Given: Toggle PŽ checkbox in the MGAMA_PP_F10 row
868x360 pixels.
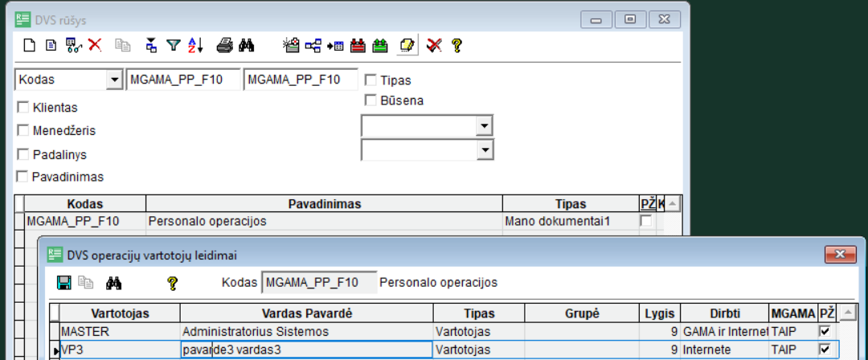Looking at the screenshot, I should point(645,220).
